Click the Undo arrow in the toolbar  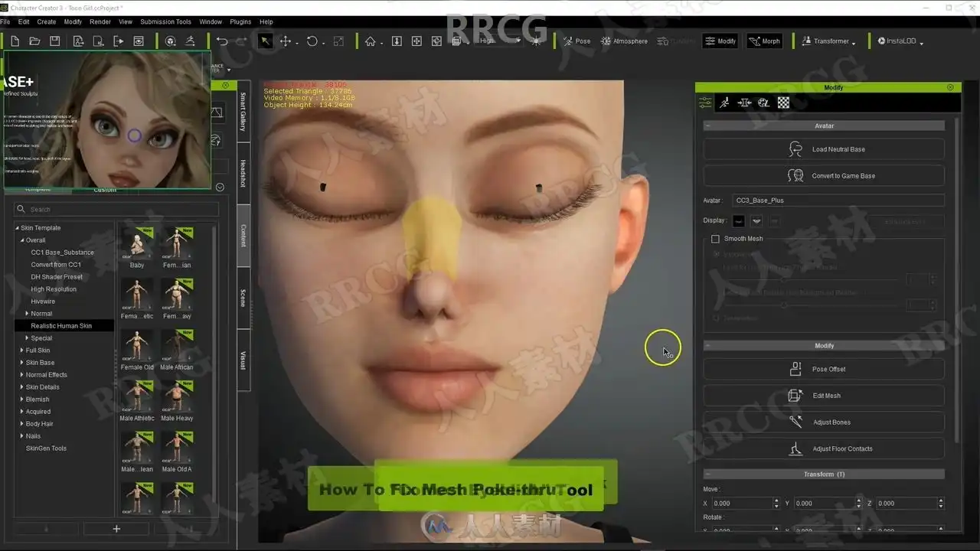(221, 41)
